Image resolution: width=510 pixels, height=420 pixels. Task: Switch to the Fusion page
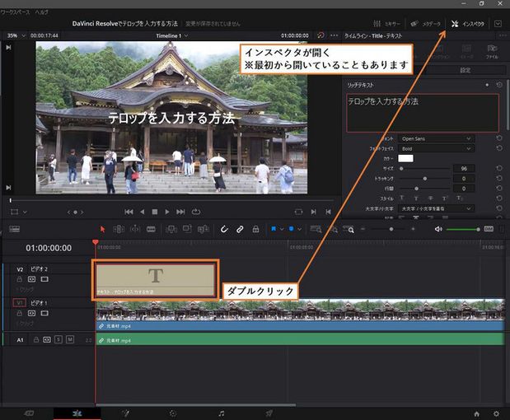pyautogui.click(x=125, y=413)
